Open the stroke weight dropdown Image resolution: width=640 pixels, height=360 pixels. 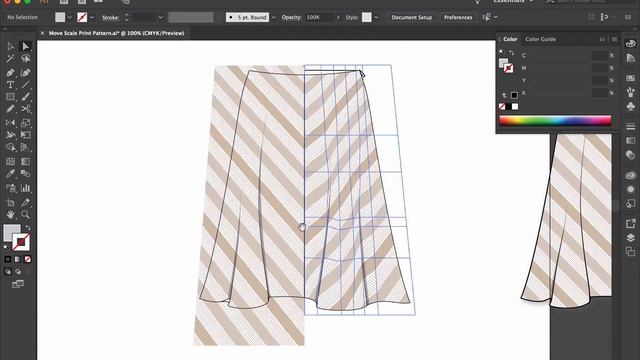click(x=160, y=17)
